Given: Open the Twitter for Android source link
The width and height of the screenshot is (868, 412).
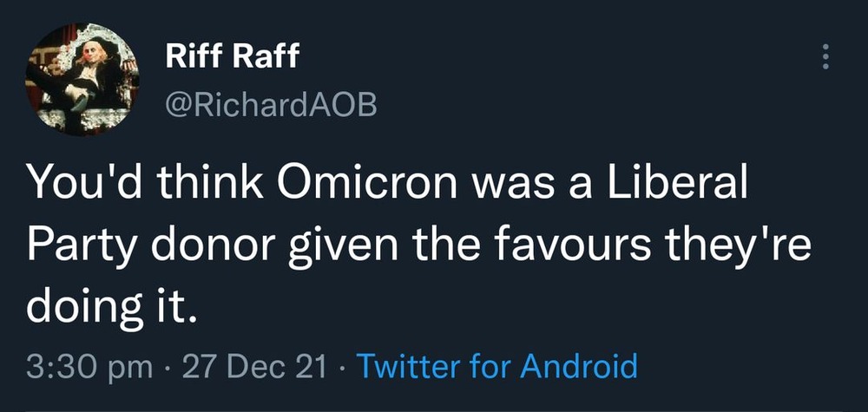Looking at the screenshot, I should tap(497, 365).
